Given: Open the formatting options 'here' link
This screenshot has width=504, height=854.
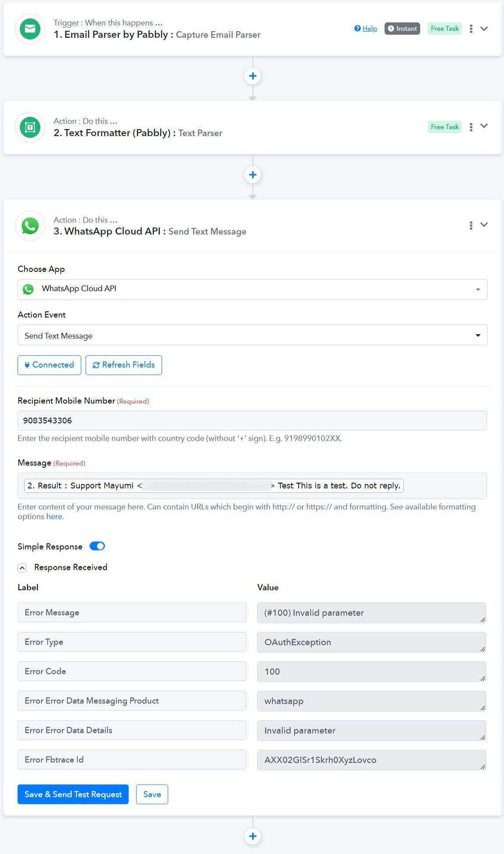Looking at the screenshot, I should click(x=54, y=517).
